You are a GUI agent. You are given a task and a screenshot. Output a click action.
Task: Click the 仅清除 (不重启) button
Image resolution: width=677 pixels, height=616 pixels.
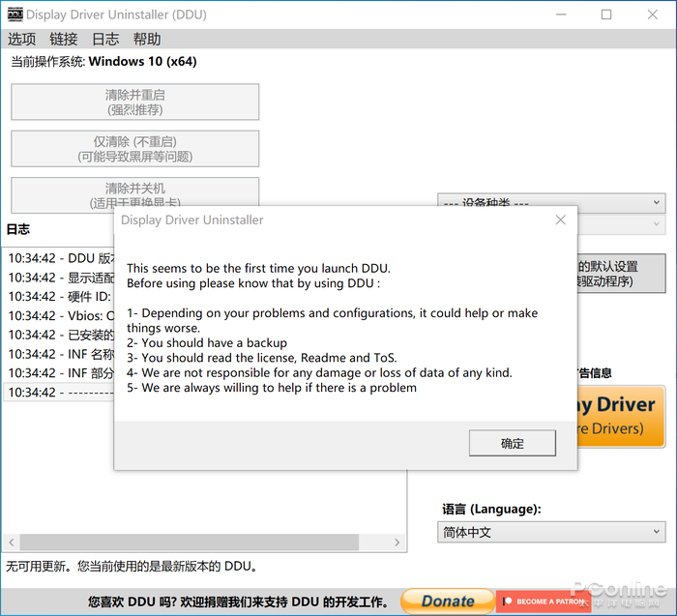click(134, 149)
